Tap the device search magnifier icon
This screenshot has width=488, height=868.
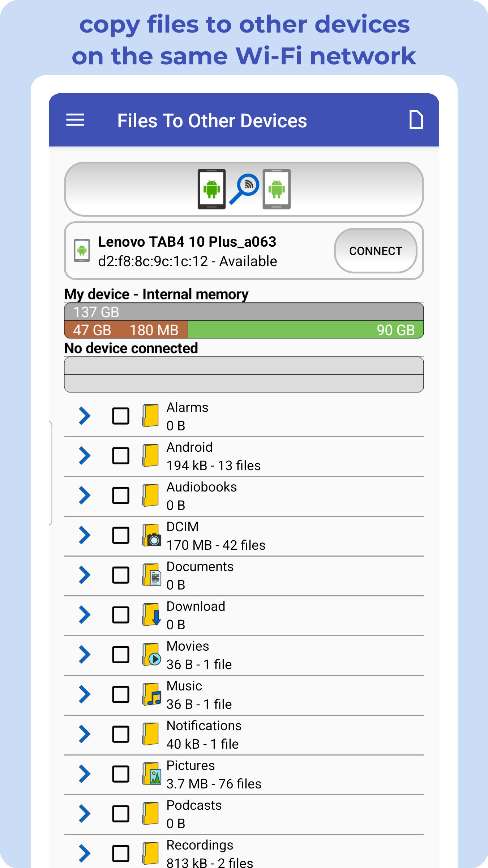pos(244,189)
